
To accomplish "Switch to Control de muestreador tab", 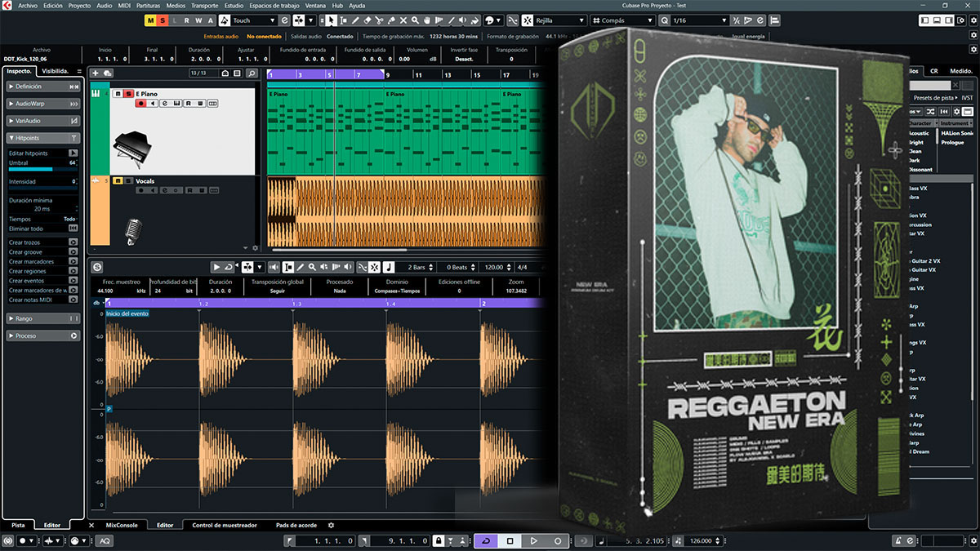I will click(x=225, y=525).
